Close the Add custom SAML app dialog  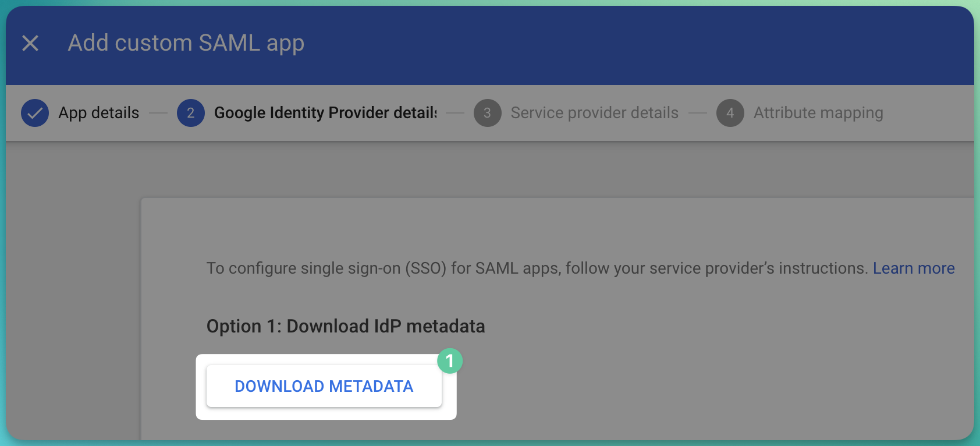[x=30, y=43]
